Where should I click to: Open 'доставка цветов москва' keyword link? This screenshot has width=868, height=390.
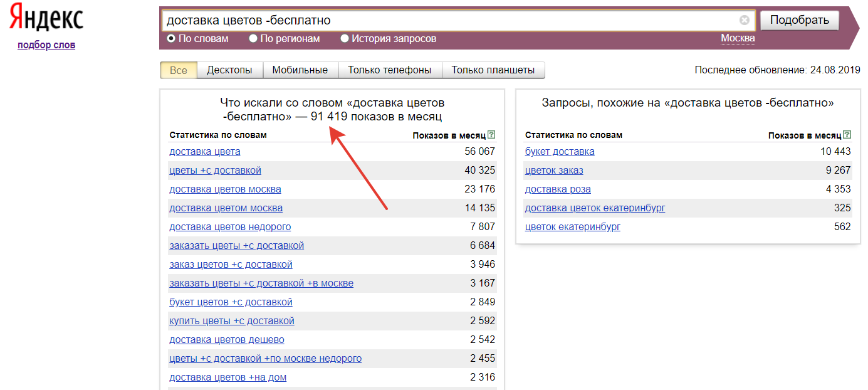(225, 189)
